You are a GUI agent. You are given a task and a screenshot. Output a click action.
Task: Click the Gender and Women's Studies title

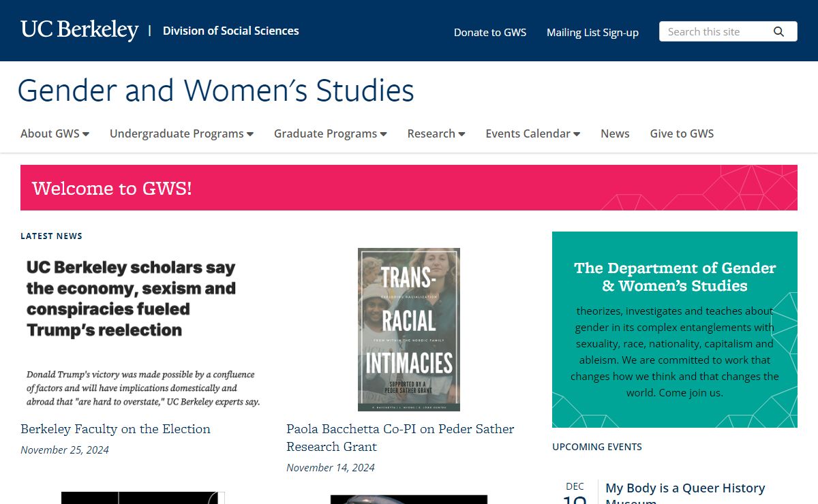point(215,91)
